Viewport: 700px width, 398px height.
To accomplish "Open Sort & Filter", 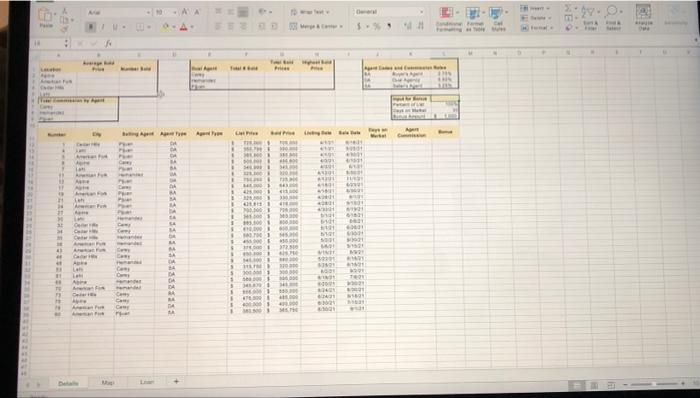I will [x=591, y=18].
